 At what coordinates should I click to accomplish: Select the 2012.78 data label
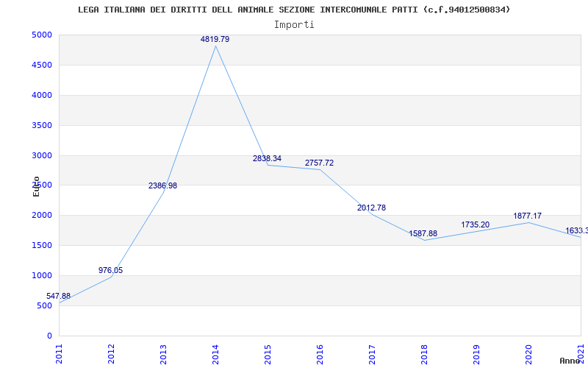(x=371, y=208)
